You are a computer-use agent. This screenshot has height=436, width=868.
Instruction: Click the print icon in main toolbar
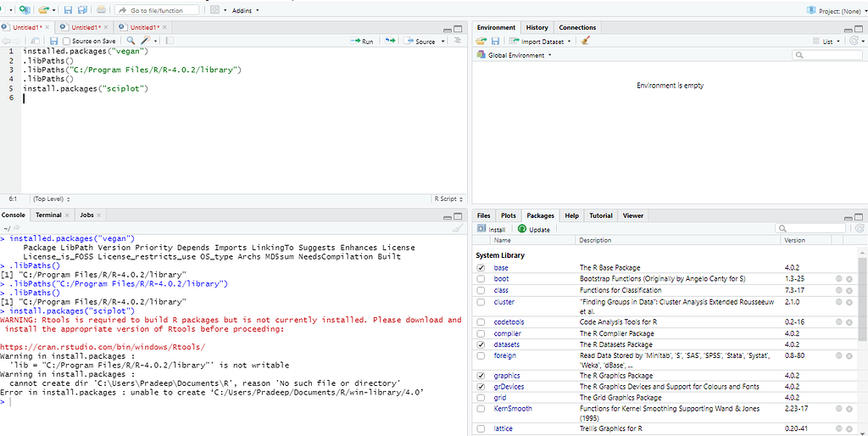102,10
